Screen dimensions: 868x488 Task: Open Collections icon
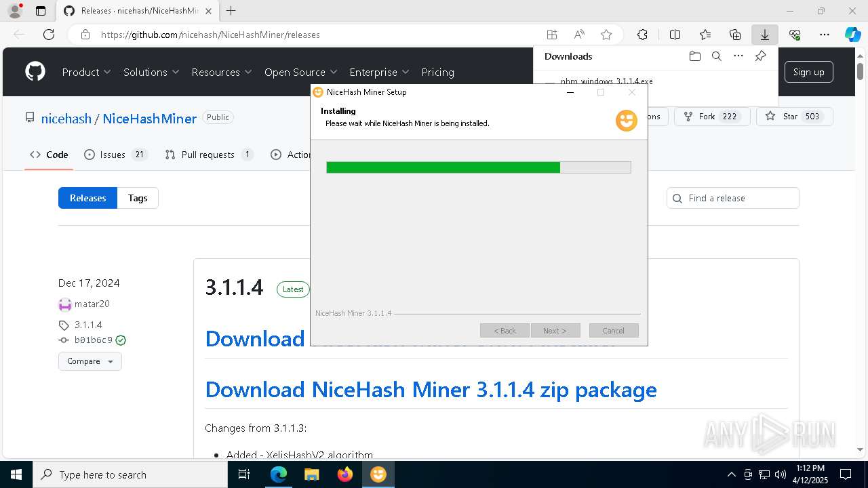pos(735,35)
